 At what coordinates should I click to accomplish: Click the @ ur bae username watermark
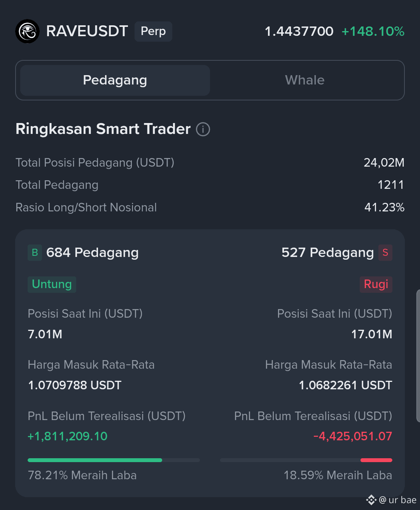click(398, 500)
